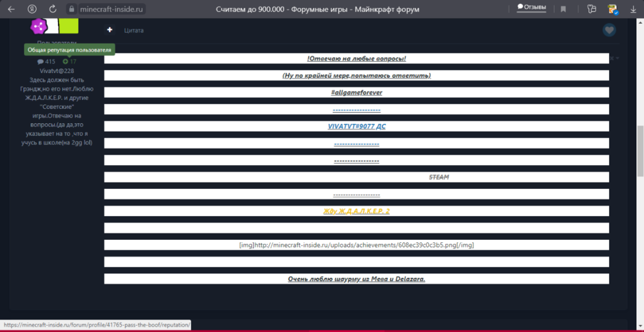Click the Цитата quote link
Screen dimensions: 644x332
pyautogui.click(x=134, y=30)
